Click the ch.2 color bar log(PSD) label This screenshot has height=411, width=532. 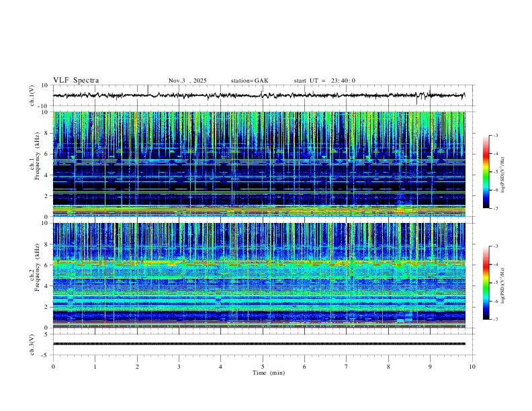pos(503,285)
